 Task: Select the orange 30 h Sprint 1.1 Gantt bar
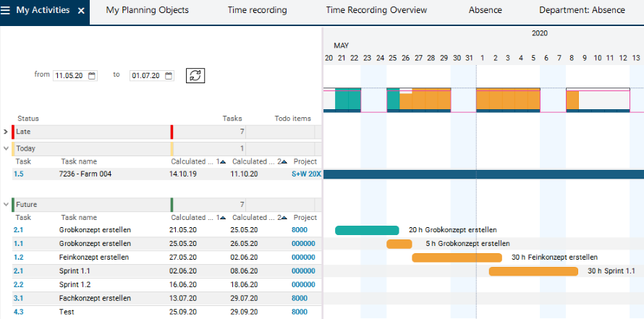533,271
